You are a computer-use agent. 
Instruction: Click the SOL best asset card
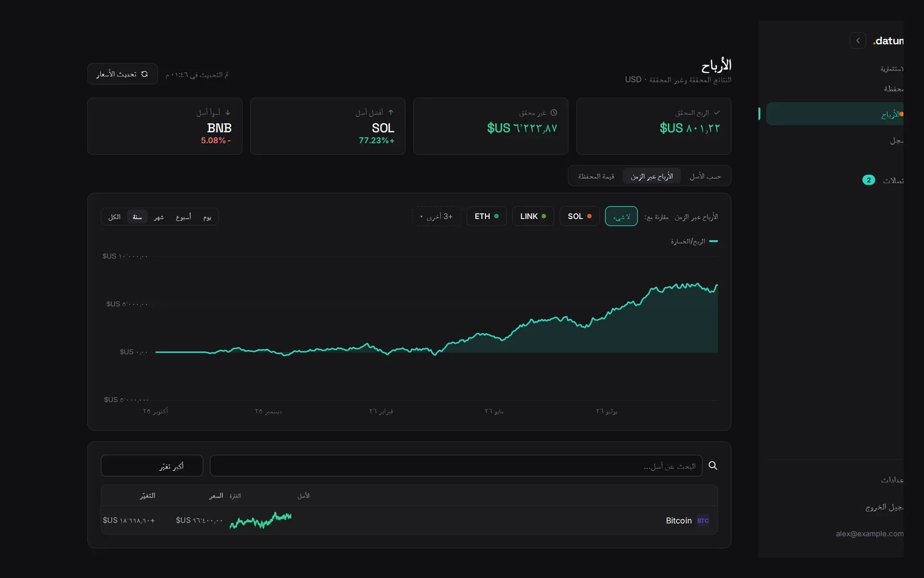pos(328,126)
